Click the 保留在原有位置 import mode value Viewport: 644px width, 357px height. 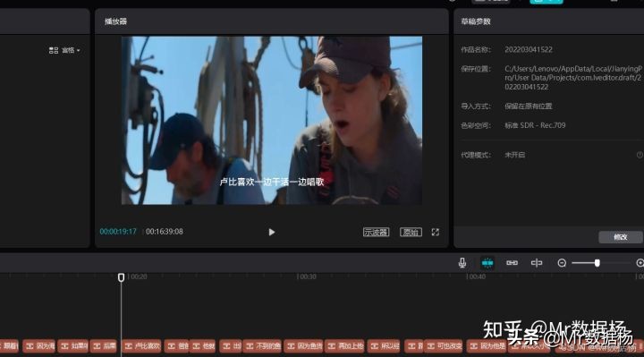(x=529, y=106)
